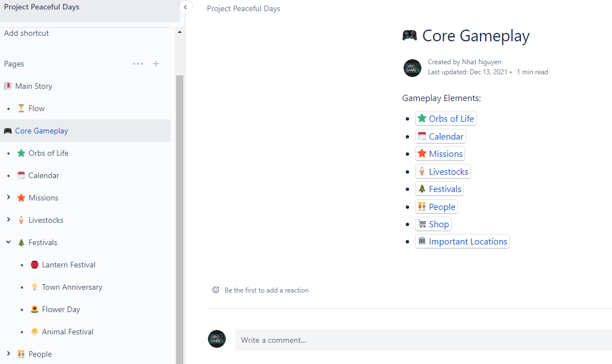Click the building icon beside Important Locations
The height and width of the screenshot is (364, 612).
pyautogui.click(x=422, y=241)
